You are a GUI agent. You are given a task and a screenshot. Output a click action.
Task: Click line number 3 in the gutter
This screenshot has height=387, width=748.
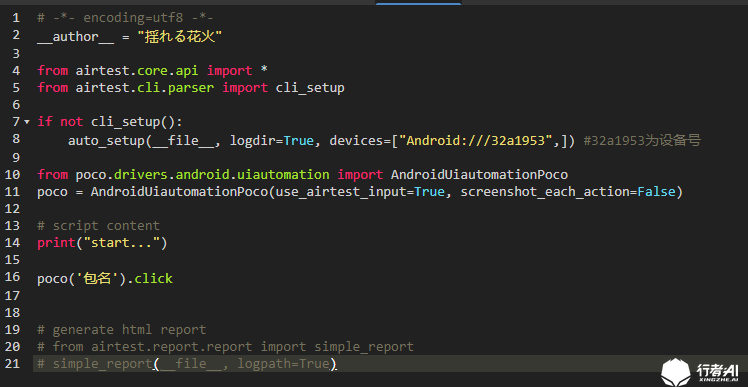pos(16,53)
